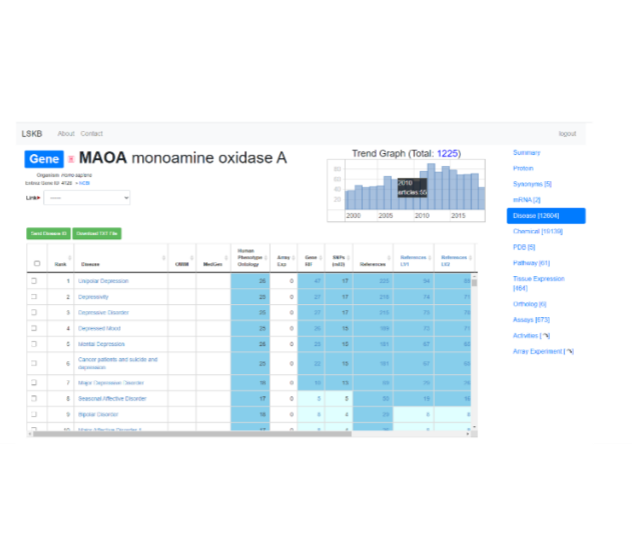Sort by Human Phenotype Ontology column arrows

point(266,258)
